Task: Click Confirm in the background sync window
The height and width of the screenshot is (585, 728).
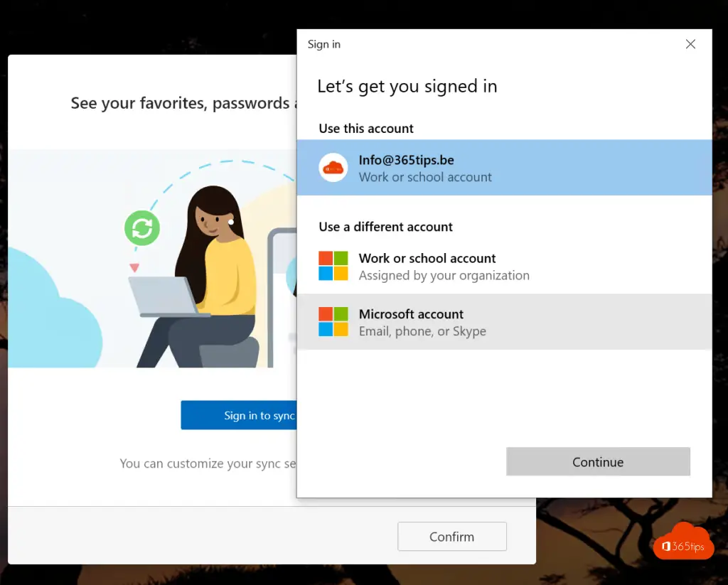Action: (x=451, y=537)
